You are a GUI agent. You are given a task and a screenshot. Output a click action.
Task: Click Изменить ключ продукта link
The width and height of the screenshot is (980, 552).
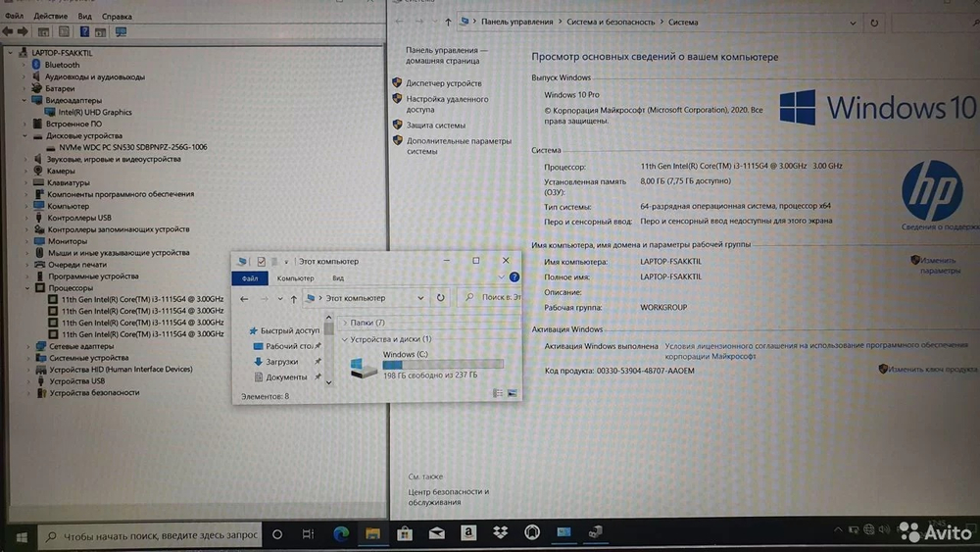point(933,370)
